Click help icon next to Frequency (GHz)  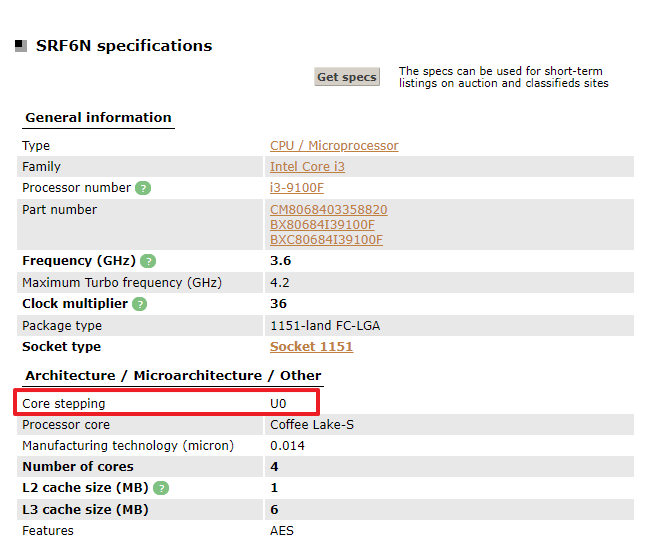click(x=148, y=261)
